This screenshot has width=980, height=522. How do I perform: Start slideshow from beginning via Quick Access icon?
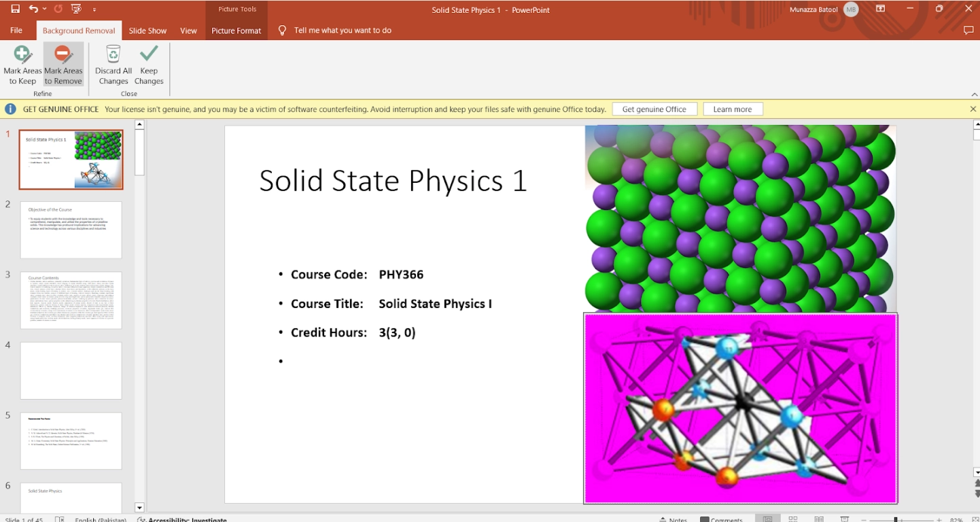point(76,10)
